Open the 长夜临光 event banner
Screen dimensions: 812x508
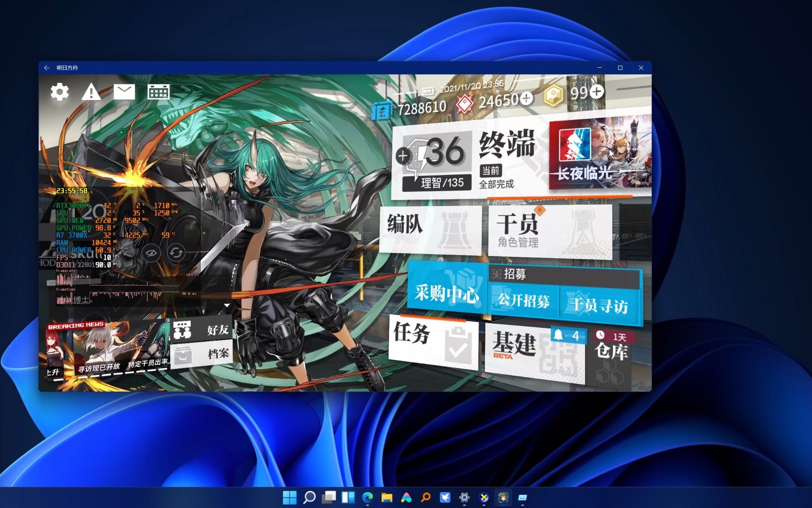point(600,154)
